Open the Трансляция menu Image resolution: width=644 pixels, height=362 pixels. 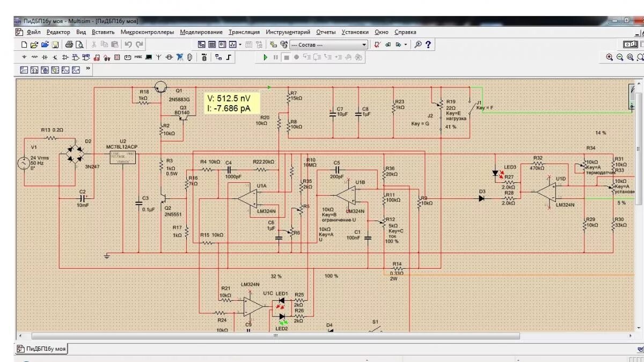coord(244,32)
